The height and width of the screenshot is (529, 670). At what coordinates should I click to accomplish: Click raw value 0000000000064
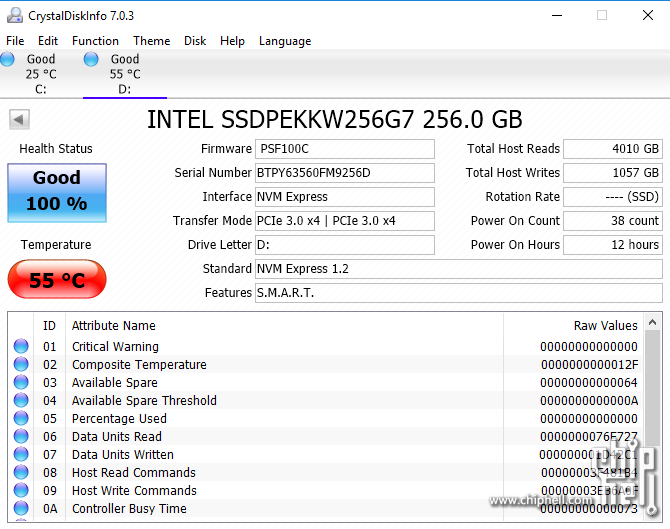point(589,382)
